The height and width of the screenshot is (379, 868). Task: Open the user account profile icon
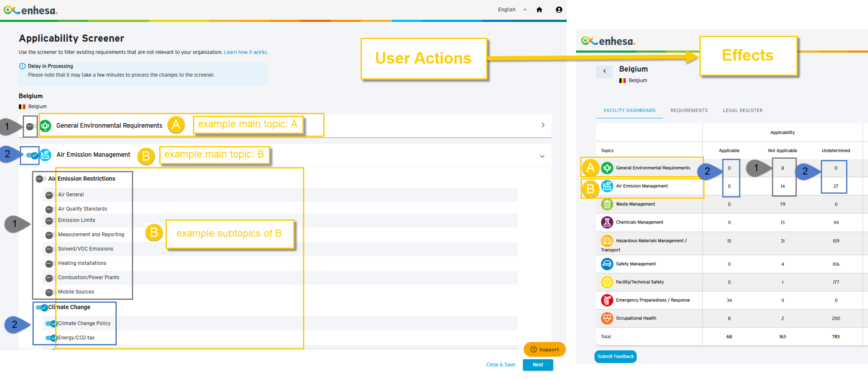coord(559,10)
